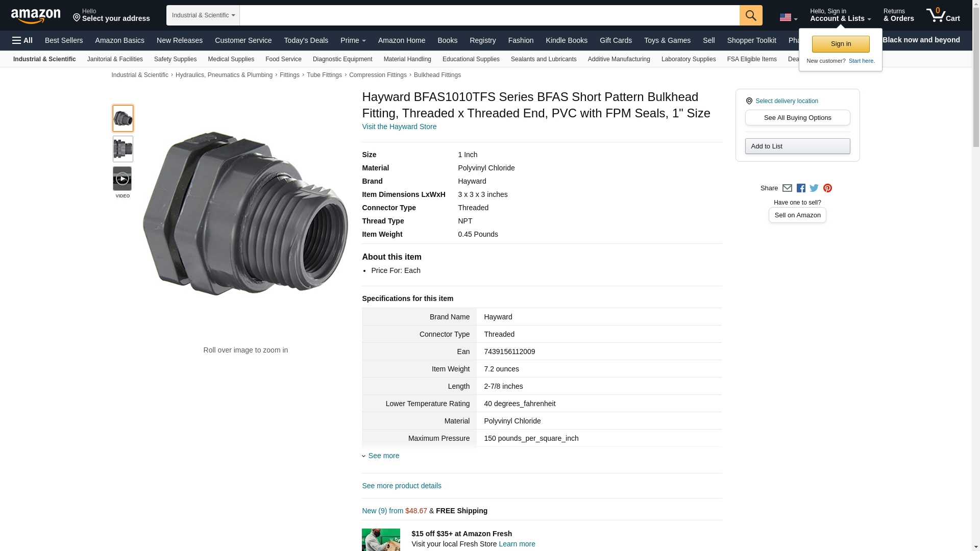This screenshot has width=980, height=551.
Task: Click inside the search text field
Action: tap(489, 15)
